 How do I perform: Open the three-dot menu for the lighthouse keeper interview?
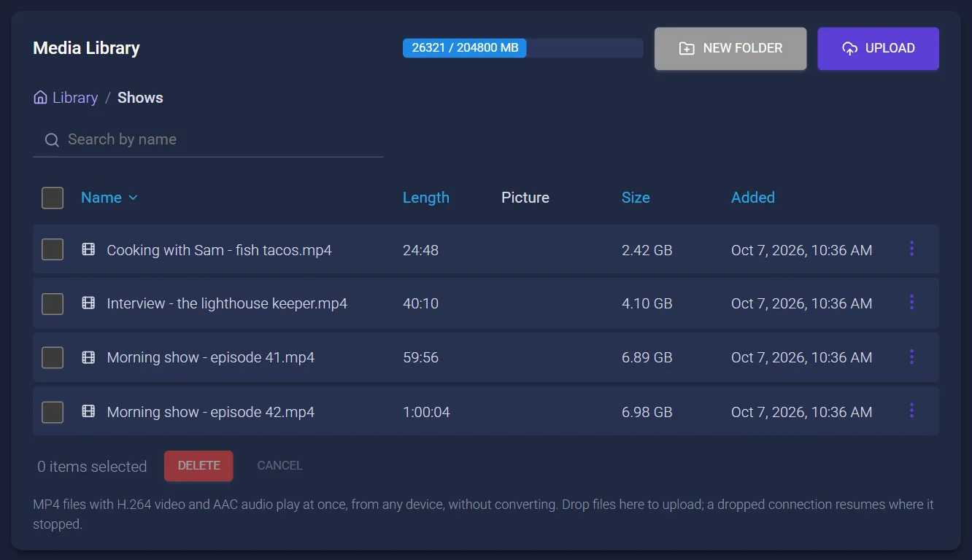[x=911, y=302]
